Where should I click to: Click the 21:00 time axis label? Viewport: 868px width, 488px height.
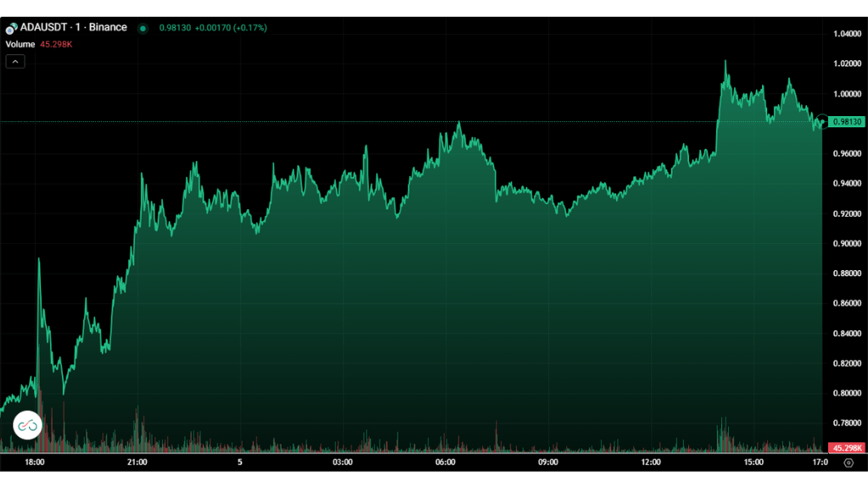tap(137, 462)
